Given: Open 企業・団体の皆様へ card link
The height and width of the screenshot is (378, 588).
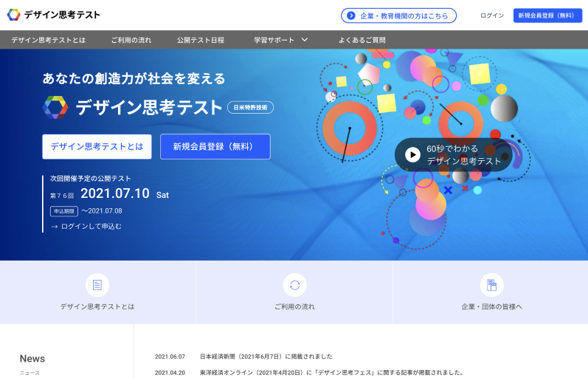Looking at the screenshot, I should click(x=491, y=306).
